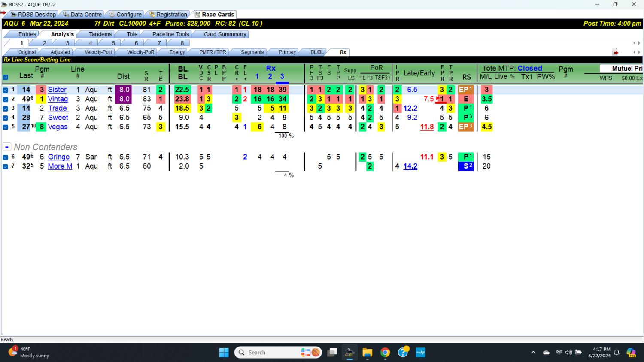Open the Sister horse link
Viewport: 644px width, 362px height.
point(57,90)
